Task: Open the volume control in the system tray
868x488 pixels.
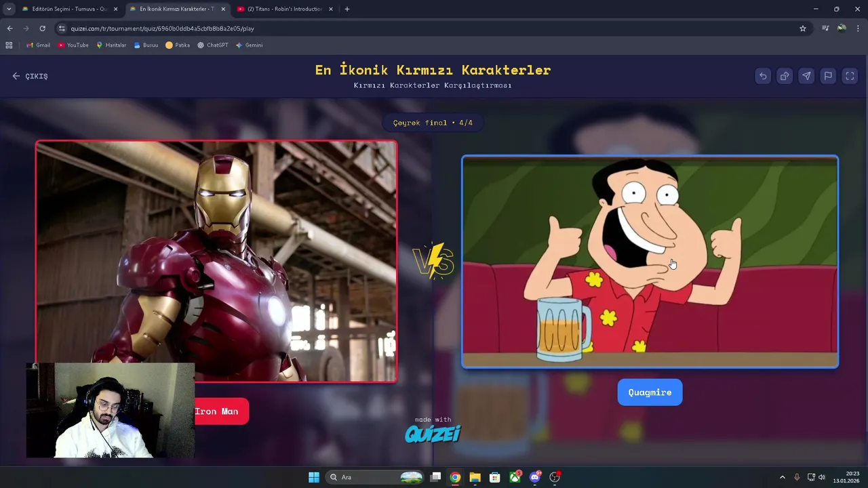Action: tap(822, 477)
